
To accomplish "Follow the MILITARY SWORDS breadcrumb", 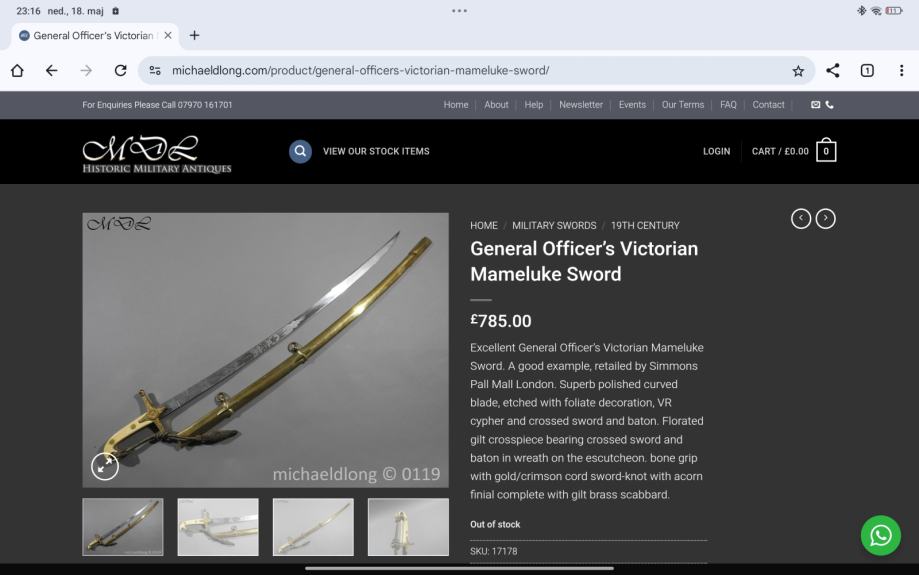I will [554, 226].
